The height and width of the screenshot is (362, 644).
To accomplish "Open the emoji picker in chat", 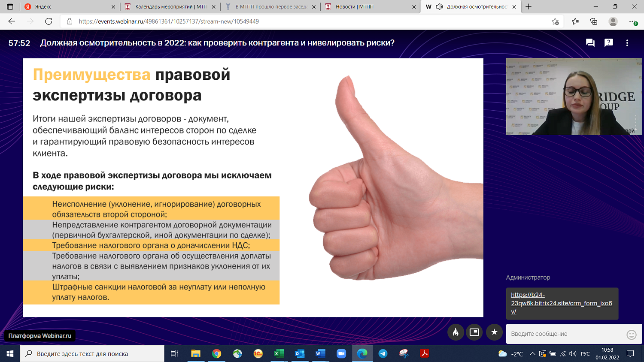I will click(x=631, y=335).
